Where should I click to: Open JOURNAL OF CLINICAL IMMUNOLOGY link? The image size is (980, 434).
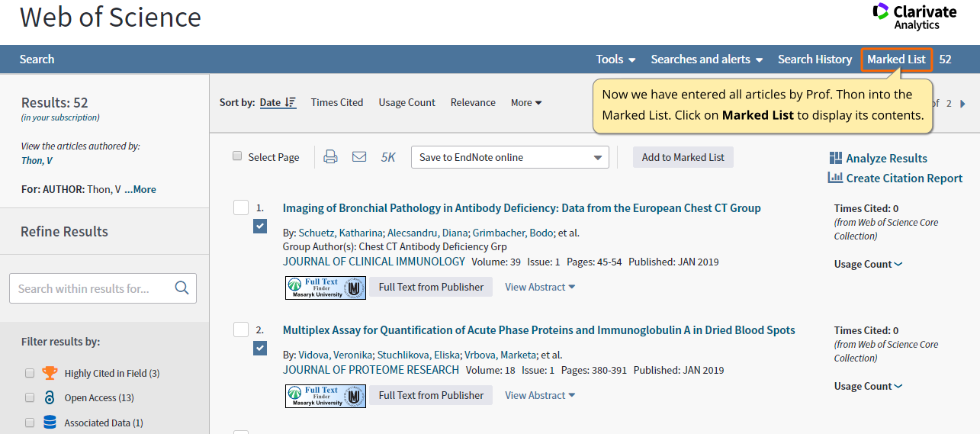(x=374, y=262)
